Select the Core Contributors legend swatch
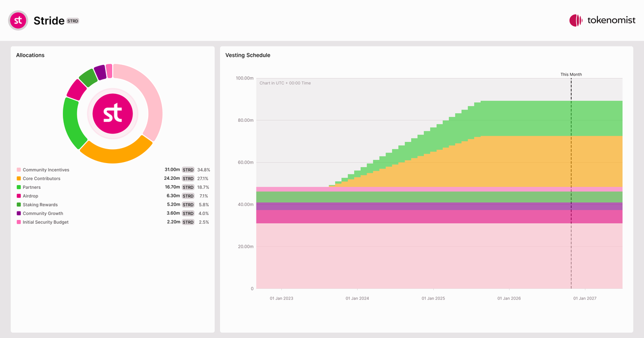This screenshot has width=644, height=338. point(19,178)
